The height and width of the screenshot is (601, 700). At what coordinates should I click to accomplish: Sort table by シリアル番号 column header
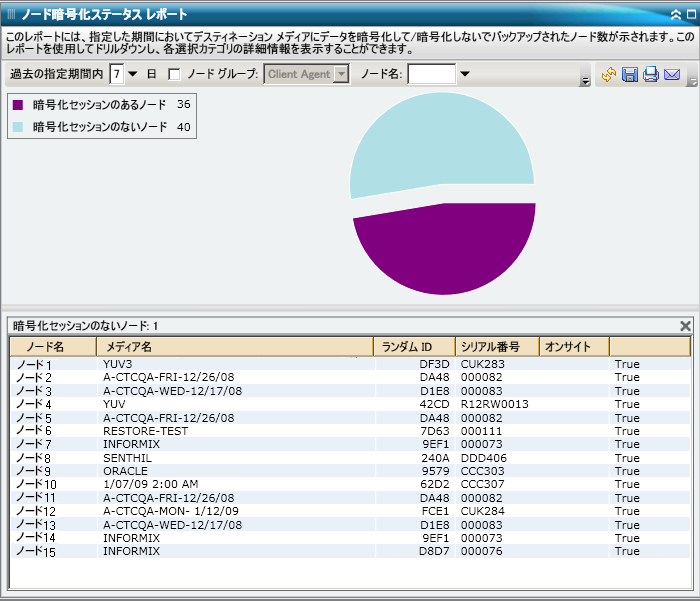(497, 347)
